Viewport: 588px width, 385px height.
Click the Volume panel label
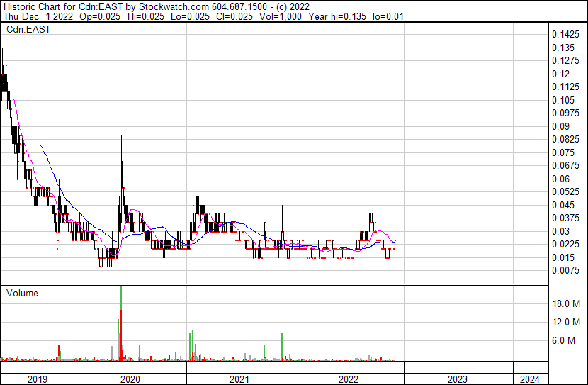coord(22,293)
